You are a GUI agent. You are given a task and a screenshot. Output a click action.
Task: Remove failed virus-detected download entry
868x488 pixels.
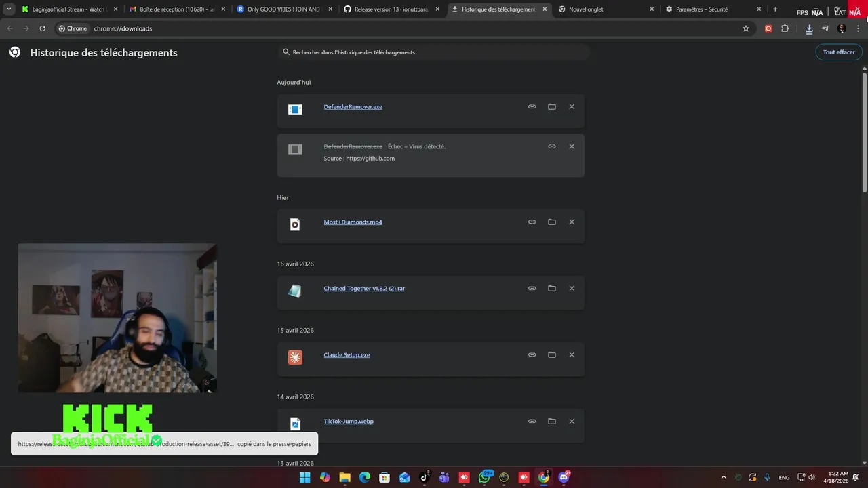tap(572, 146)
